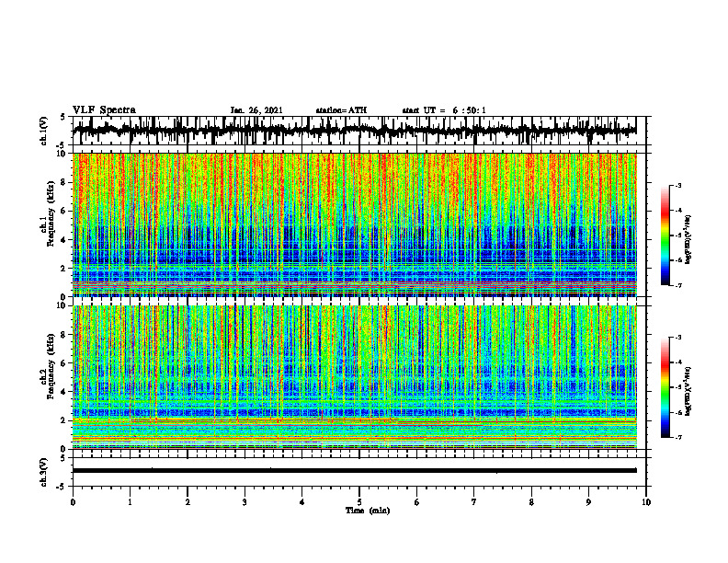Click the time axis tick label "6"

(417, 502)
